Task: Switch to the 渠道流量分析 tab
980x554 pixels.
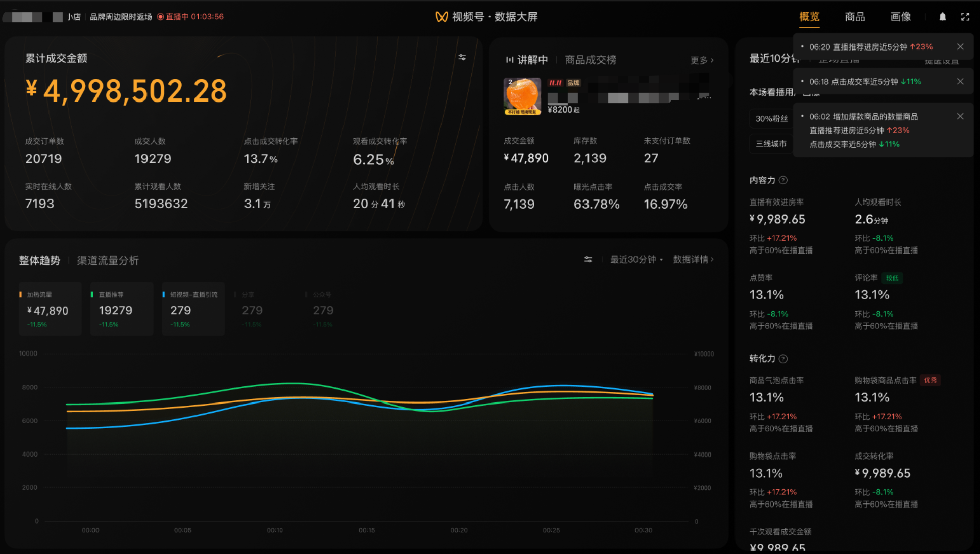Action: pos(108,260)
